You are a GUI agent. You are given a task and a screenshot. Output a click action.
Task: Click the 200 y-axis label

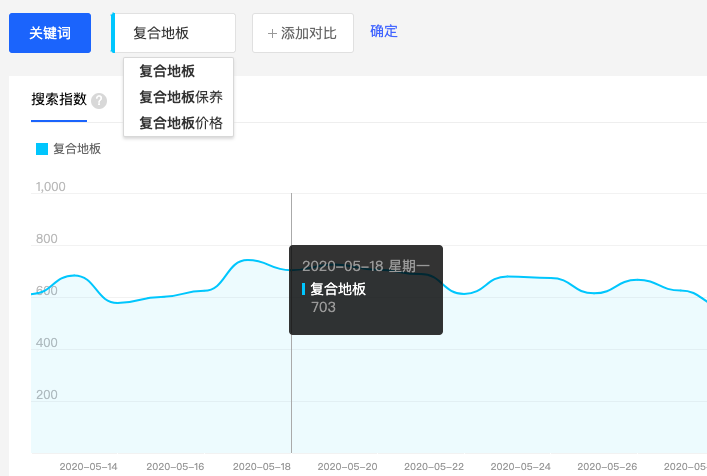coord(44,395)
